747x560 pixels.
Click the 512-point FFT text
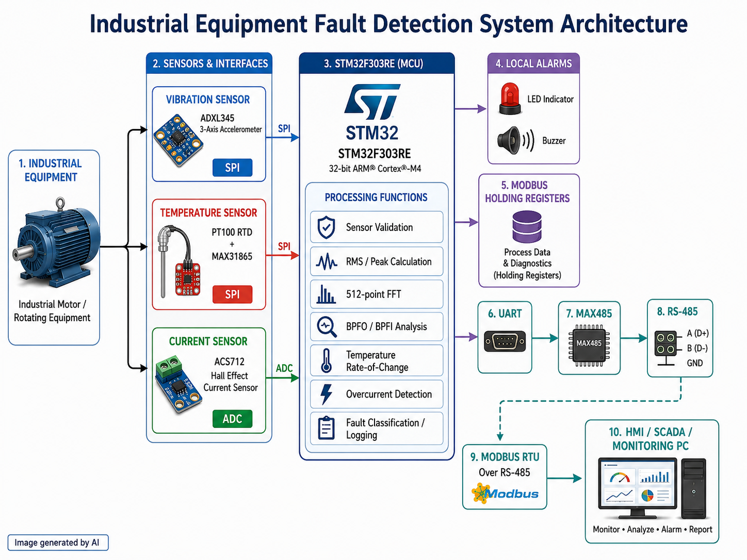(x=373, y=294)
